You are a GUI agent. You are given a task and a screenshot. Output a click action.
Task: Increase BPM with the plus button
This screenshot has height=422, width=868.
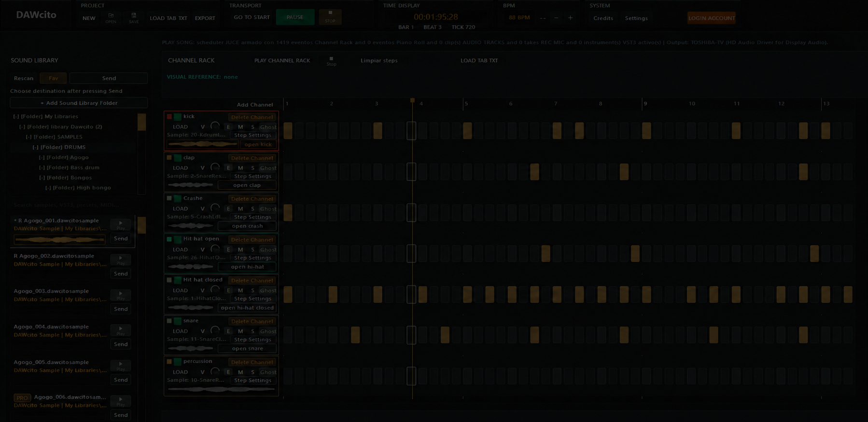coord(570,18)
